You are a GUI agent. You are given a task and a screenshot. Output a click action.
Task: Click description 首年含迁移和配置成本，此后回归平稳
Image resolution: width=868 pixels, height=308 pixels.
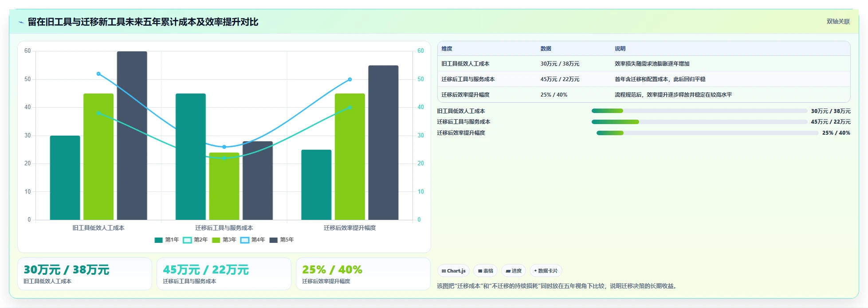660,79
